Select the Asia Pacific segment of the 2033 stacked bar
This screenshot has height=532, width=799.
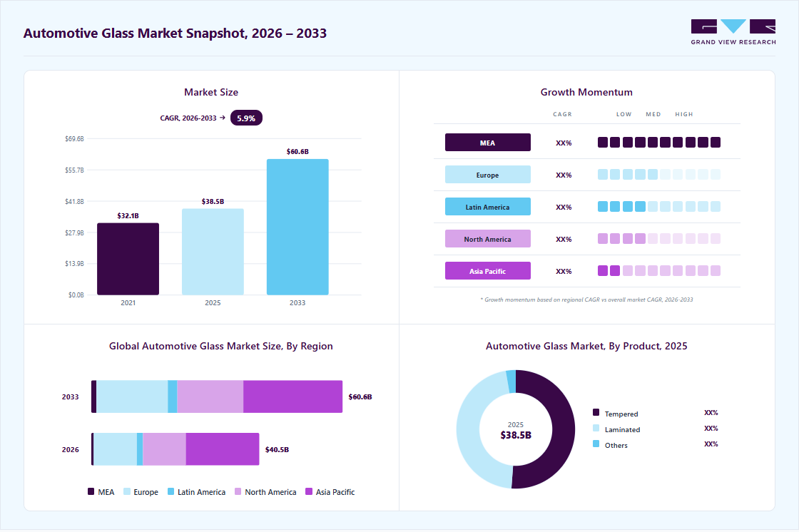(x=293, y=397)
